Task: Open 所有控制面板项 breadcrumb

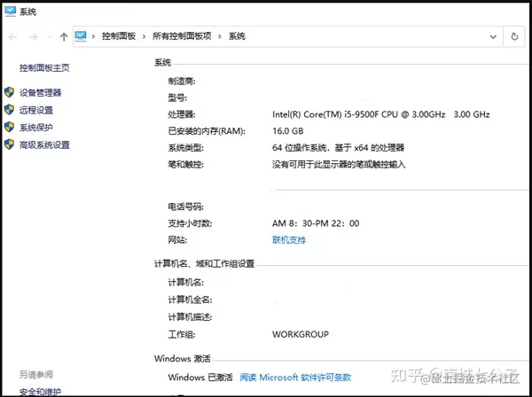Action: coord(182,36)
